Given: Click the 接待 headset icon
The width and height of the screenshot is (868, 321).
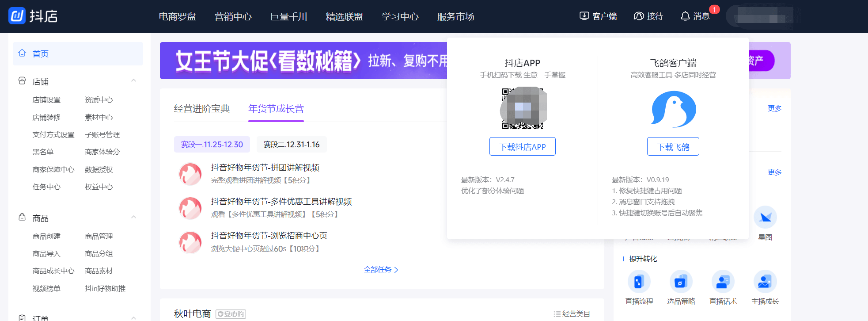Looking at the screenshot, I should tap(639, 16).
